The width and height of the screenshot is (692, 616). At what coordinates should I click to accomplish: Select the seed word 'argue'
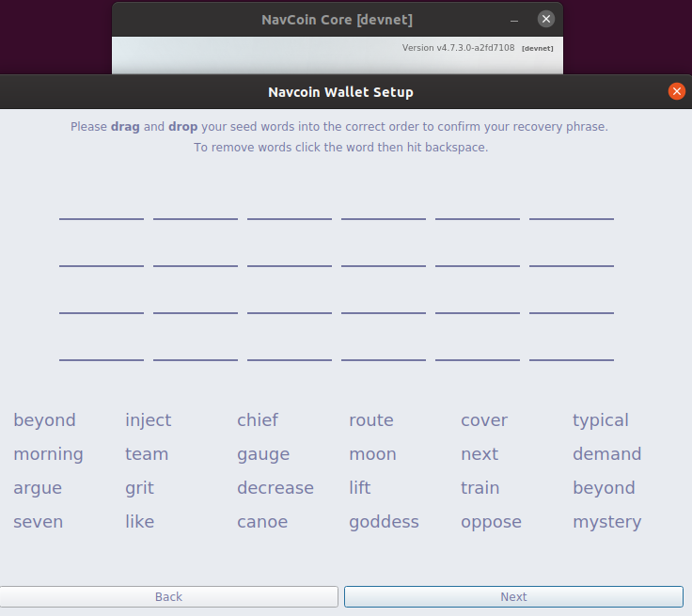[x=38, y=489]
